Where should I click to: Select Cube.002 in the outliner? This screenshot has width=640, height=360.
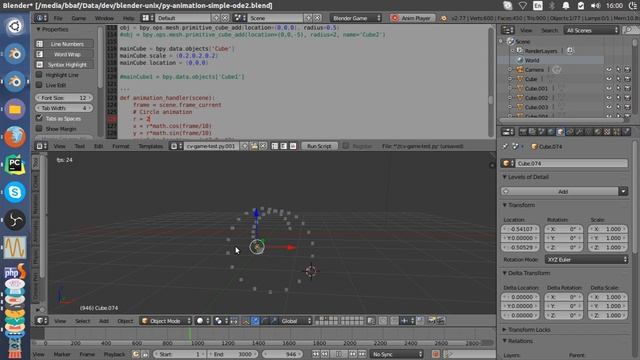[536, 98]
